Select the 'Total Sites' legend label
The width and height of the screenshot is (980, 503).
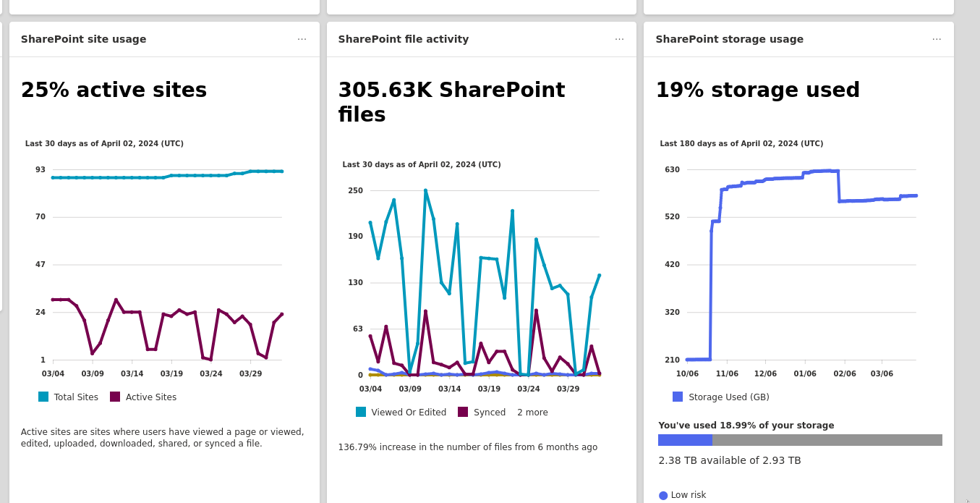point(76,397)
